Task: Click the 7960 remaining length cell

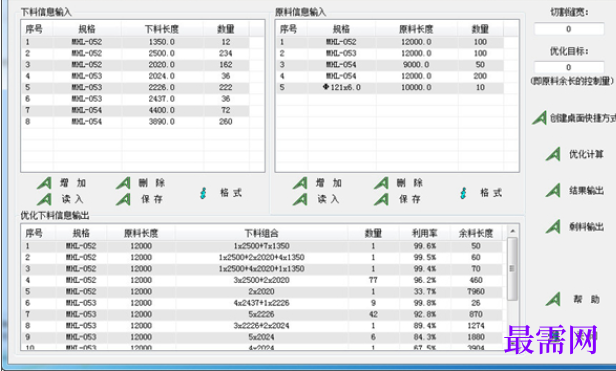Action: [x=476, y=292]
